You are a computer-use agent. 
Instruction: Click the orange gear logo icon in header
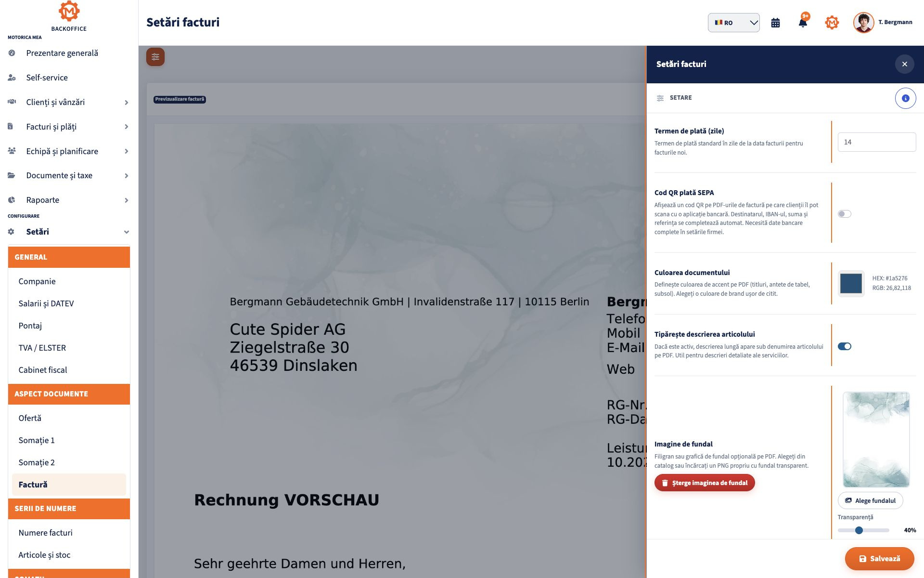832,23
